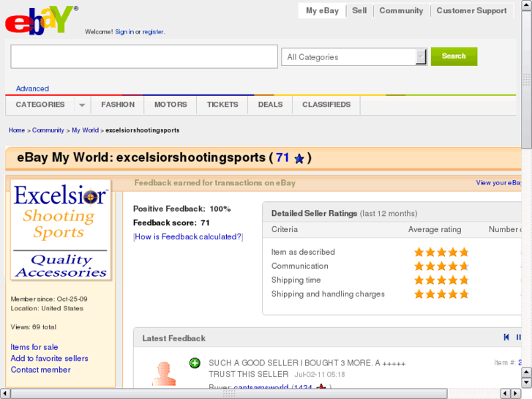Click the Detailed Seller Ratings heading
Image resolution: width=532 pixels, height=399 pixels.
coord(314,213)
